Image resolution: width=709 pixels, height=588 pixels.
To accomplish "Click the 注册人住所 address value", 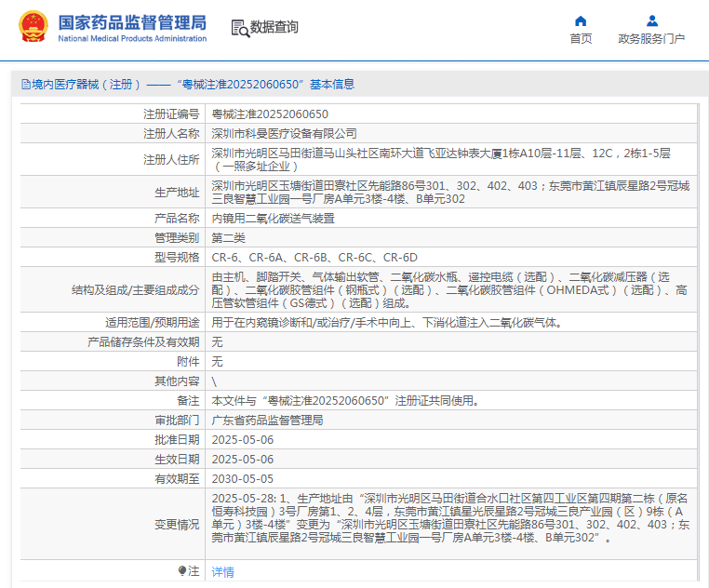I will click(x=441, y=160).
